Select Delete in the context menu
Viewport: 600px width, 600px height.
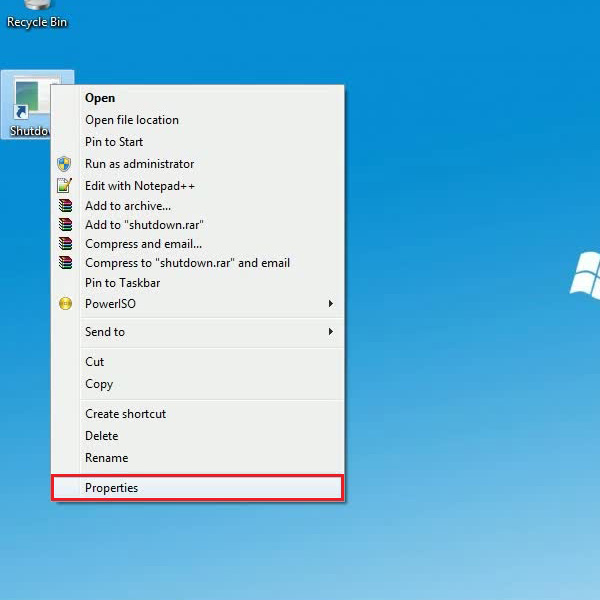[198, 436]
